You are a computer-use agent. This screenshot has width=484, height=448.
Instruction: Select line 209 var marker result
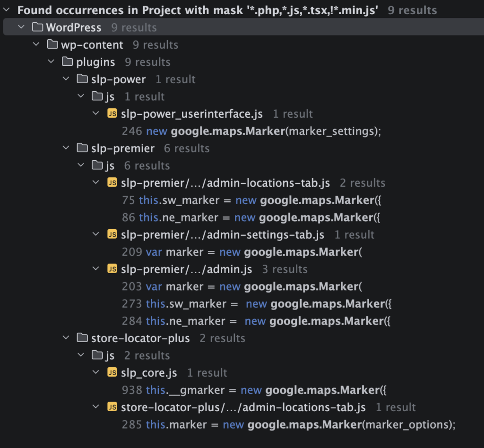point(242,252)
